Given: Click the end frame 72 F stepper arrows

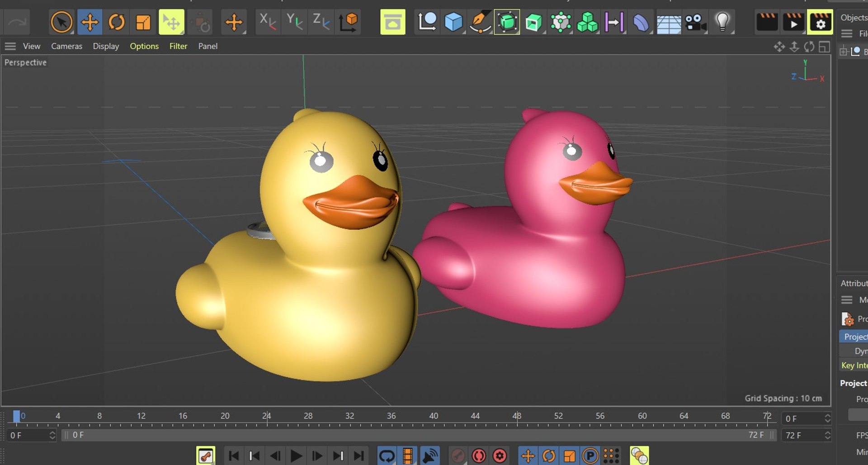Looking at the screenshot, I should click(827, 435).
